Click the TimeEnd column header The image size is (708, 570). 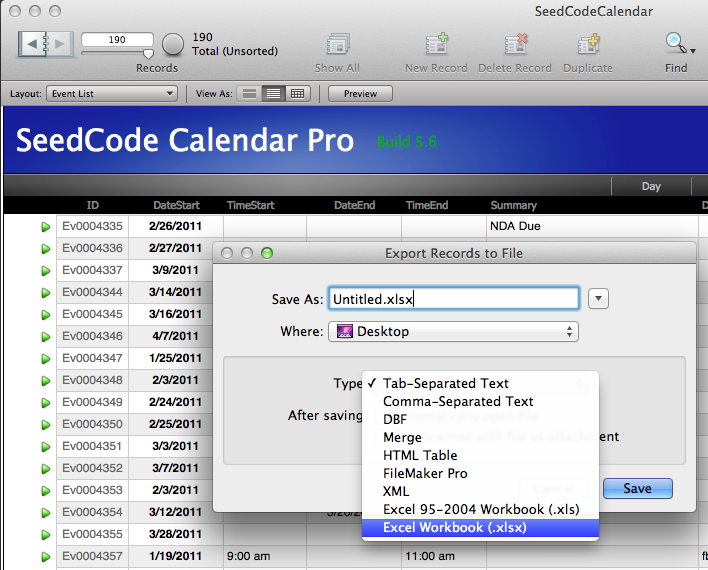427,205
